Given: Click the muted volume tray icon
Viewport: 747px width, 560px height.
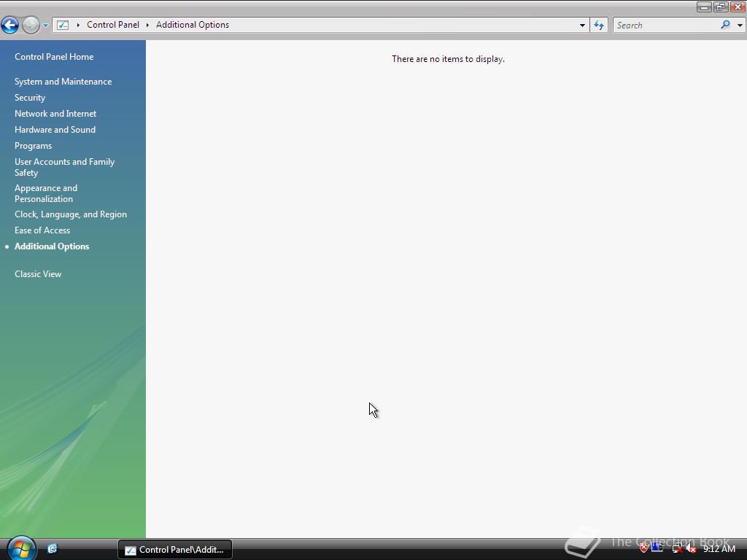Looking at the screenshot, I should point(692,548).
